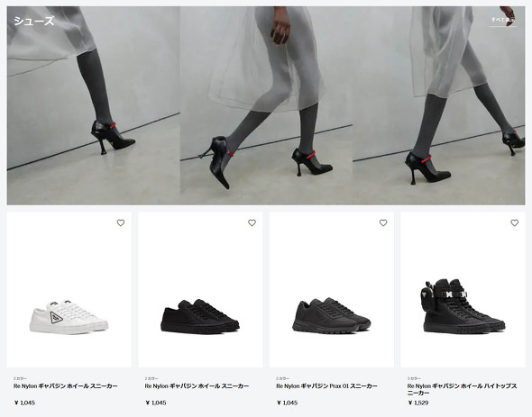Click the Re Nylon Prax 01 スニーカー title
The image size is (532, 417).
click(x=326, y=385)
